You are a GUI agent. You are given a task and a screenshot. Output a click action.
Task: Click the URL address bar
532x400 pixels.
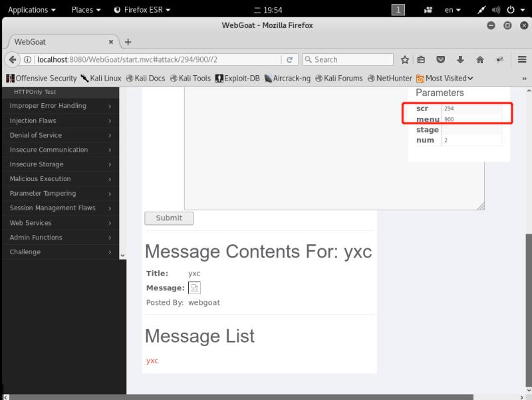click(x=158, y=60)
